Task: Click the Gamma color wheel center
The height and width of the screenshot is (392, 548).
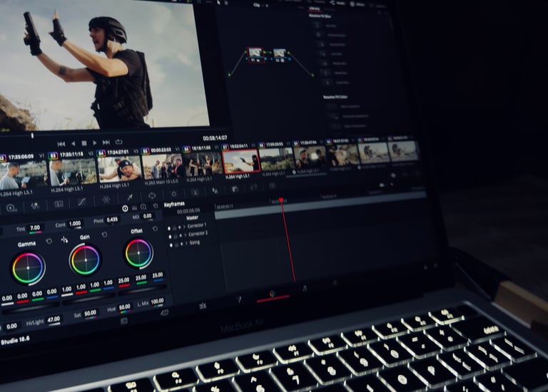Action: click(29, 268)
